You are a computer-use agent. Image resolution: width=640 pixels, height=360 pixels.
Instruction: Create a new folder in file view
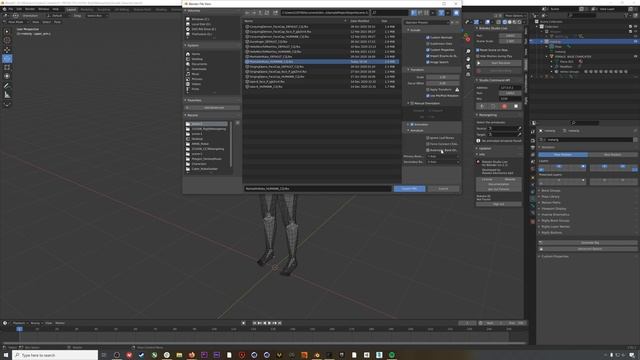pyautogui.click(x=276, y=13)
